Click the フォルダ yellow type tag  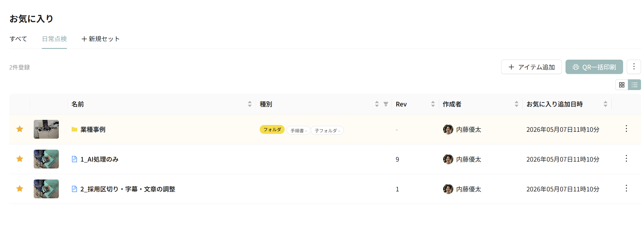[x=272, y=129]
